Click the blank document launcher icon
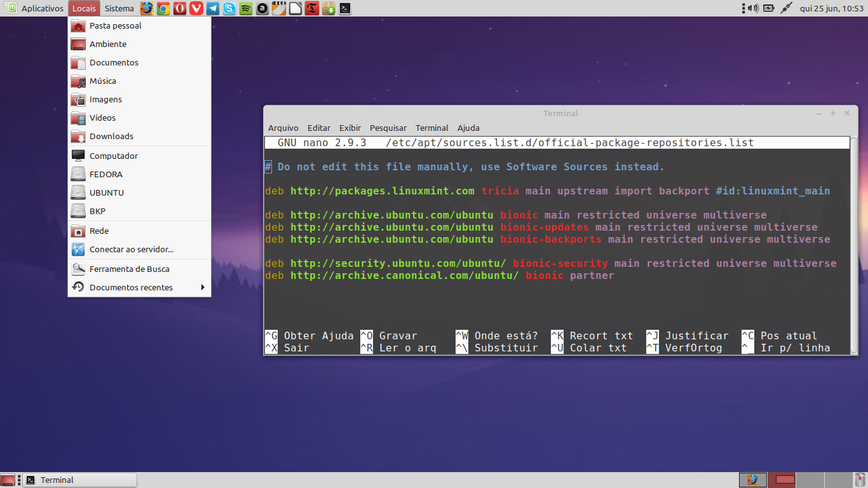Image resolution: width=868 pixels, height=488 pixels. 295,8
